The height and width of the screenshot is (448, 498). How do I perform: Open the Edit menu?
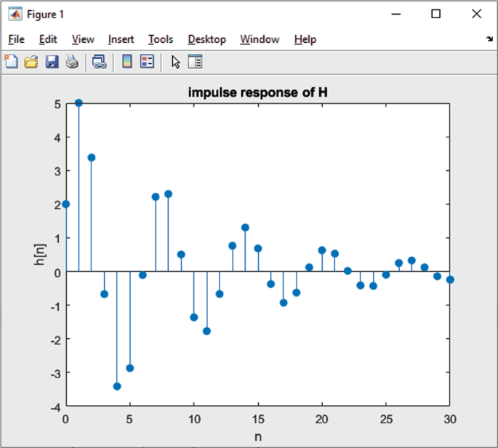point(48,39)
